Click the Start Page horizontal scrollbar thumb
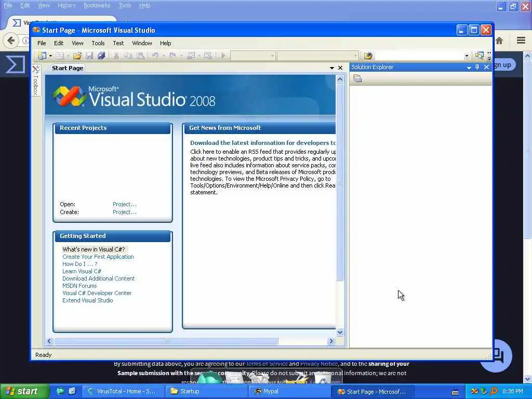 166,341
